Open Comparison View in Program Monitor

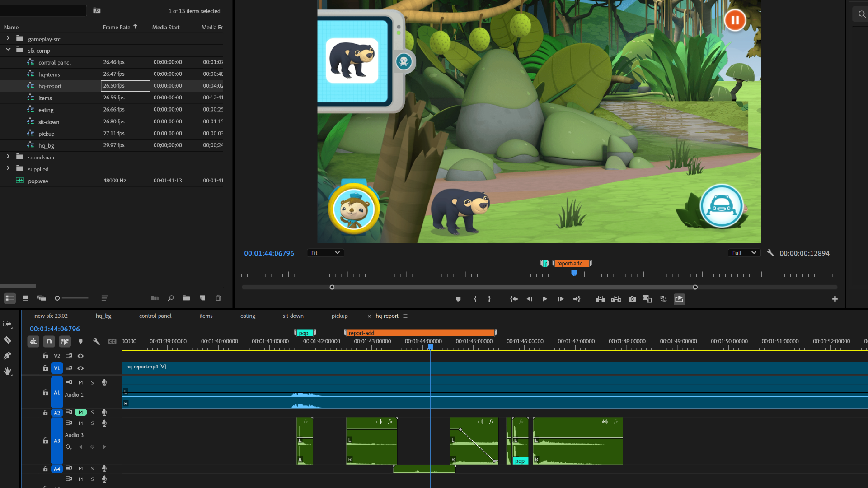(x=648, y=299)
